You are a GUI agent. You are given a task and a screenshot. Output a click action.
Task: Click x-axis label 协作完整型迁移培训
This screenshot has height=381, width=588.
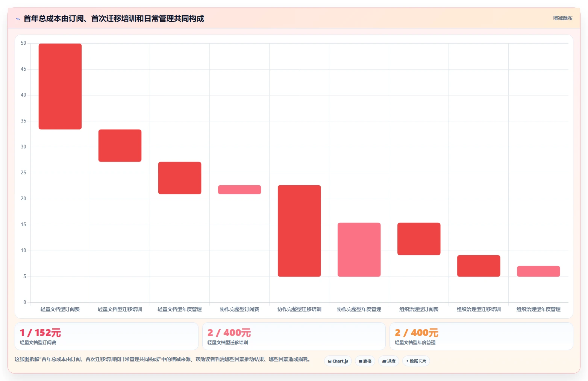[299, 309]
